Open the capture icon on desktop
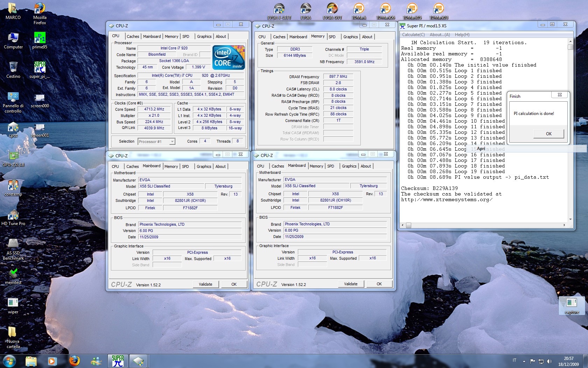The image size is (588, 368). [572, 306]
